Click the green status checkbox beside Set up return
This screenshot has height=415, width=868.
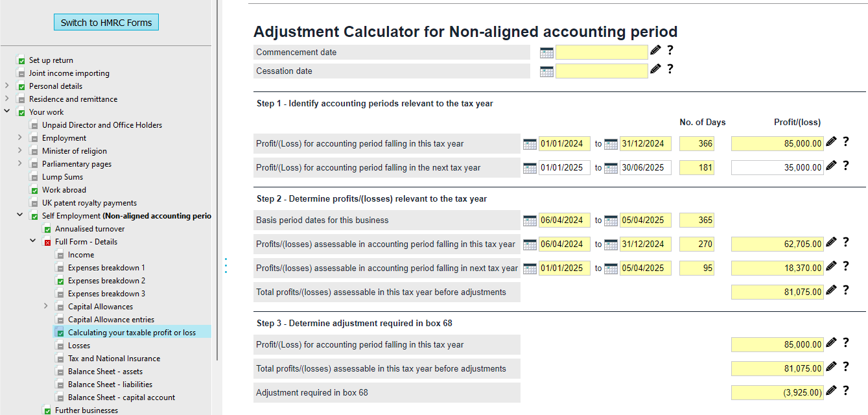click(22, 60)
